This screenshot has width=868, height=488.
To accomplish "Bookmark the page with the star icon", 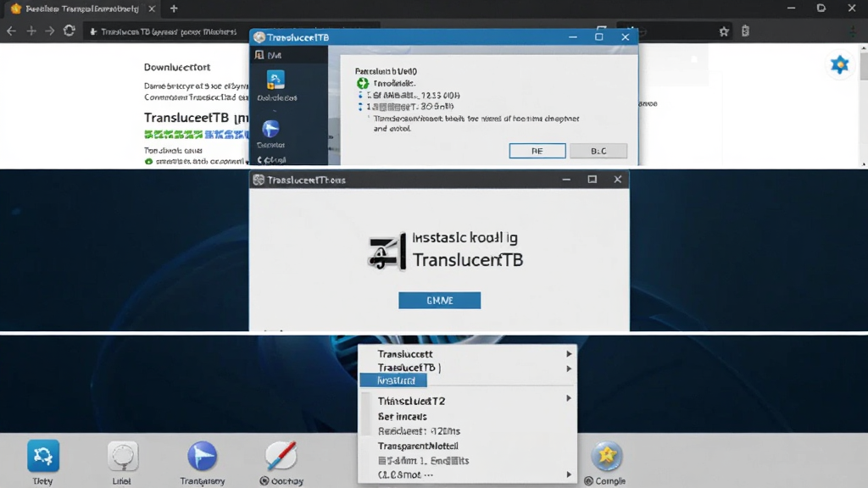I will coord(724,31).
